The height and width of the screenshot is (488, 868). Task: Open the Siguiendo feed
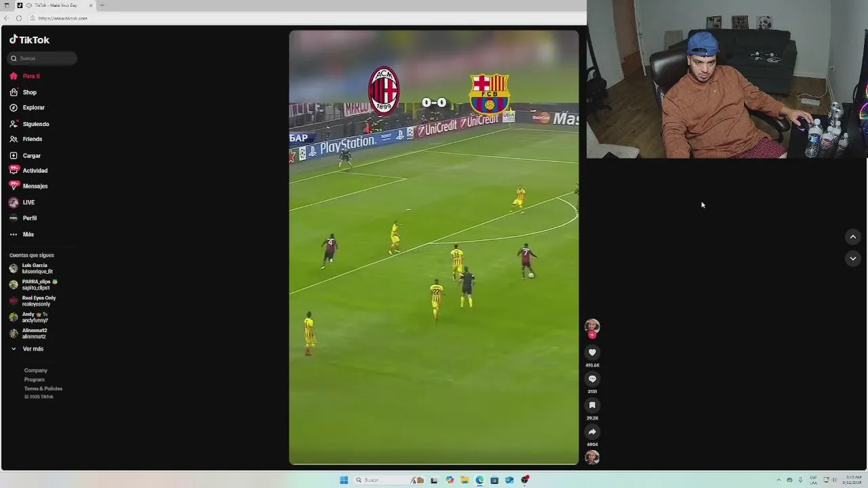[x=29, y=124]
